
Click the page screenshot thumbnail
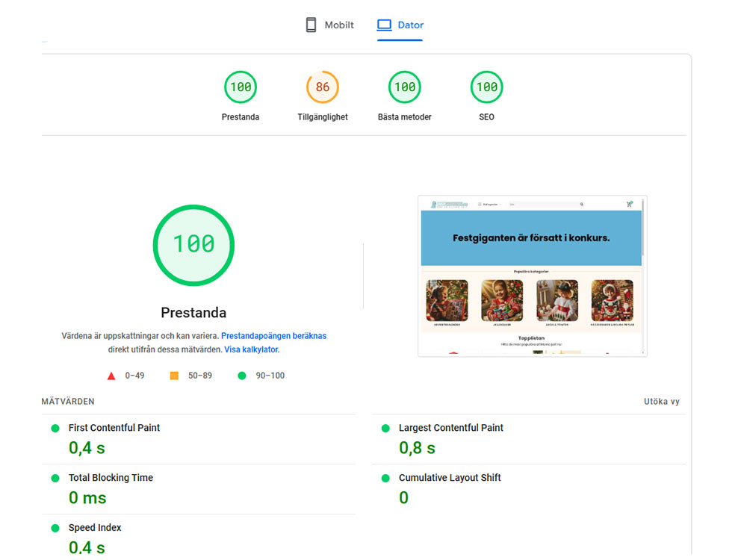(x=532, y=276)
